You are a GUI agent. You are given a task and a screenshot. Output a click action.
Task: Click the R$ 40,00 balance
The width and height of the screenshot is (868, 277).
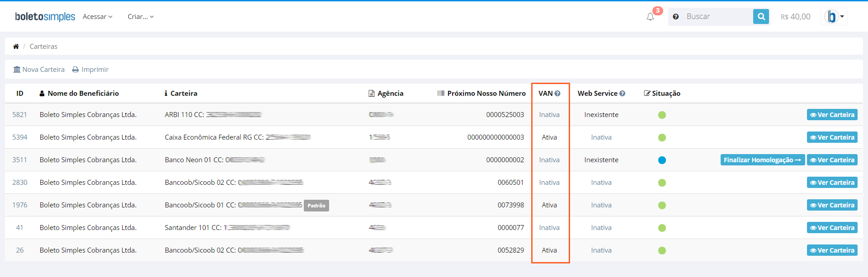pos(795,17)
